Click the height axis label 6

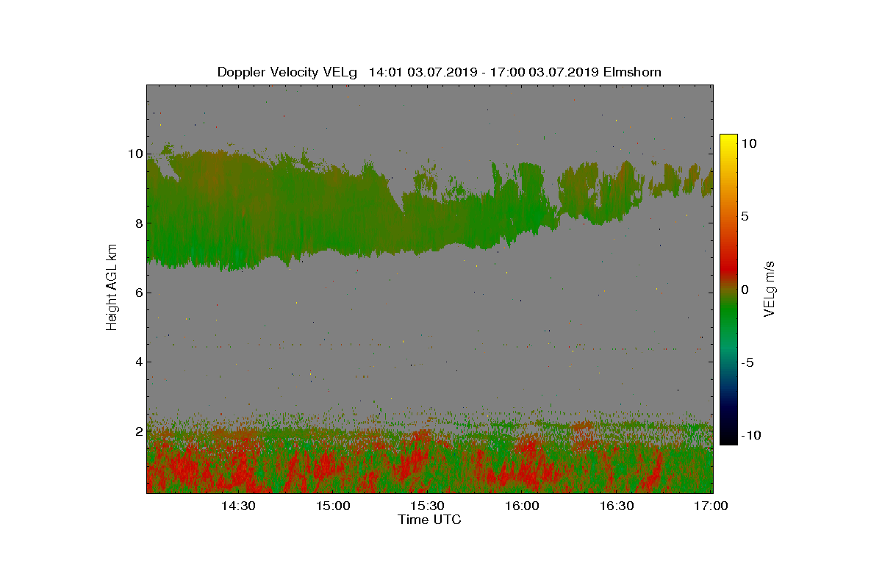(x=137, y=293)
